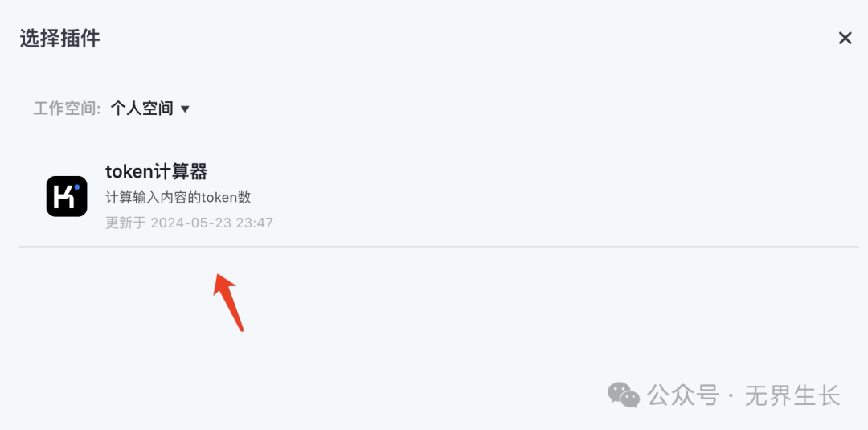The image size is (868, 430).
Task: Click the white K letter inside the plugin icon
Action: click(64, 198)
